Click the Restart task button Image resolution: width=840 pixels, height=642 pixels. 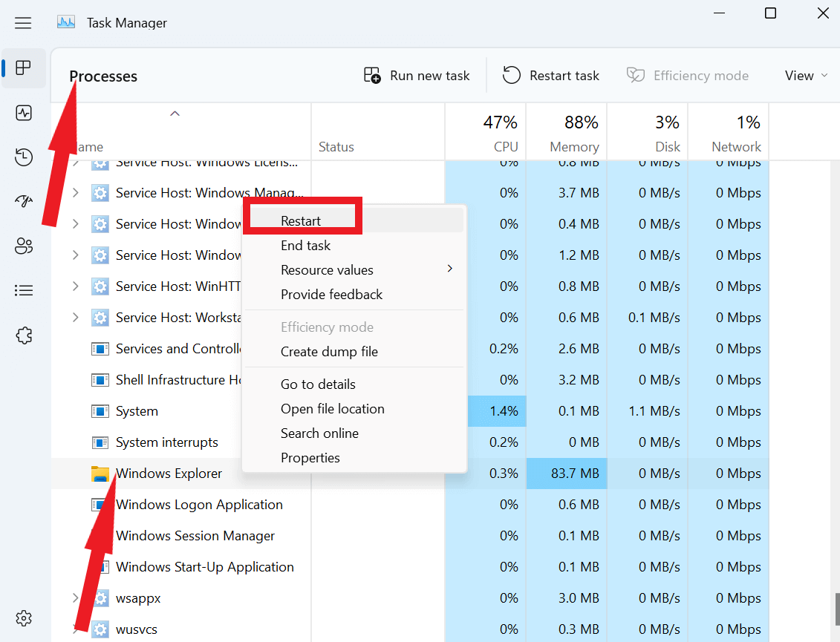(x=550, y=75)
